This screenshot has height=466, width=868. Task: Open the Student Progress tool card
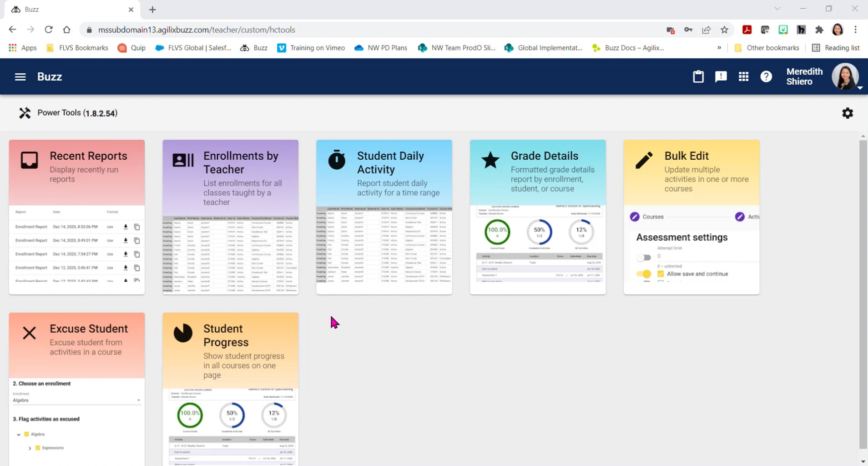pos(231,389)
